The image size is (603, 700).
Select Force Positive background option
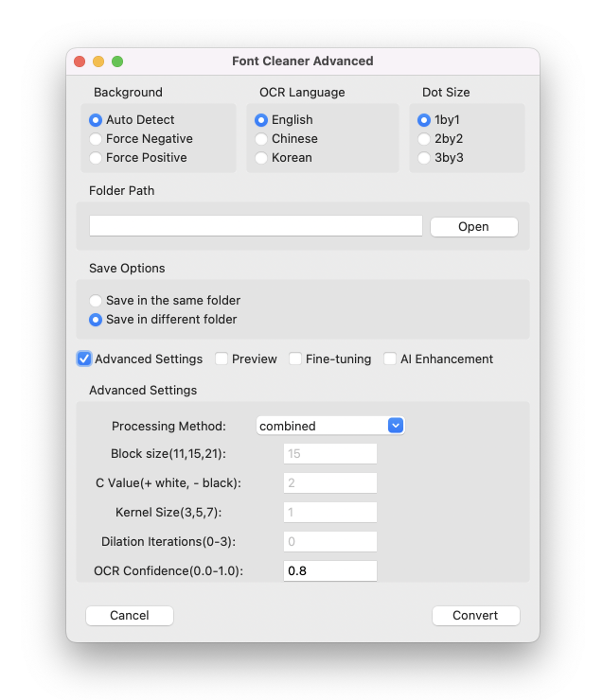[x=96, y=158]
